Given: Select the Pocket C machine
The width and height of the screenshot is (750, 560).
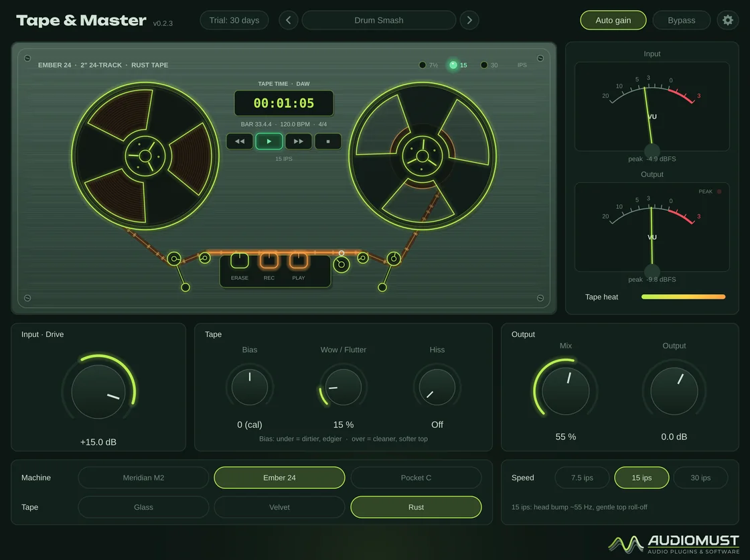Looking at the screenshot, I should tap(416, 478).
